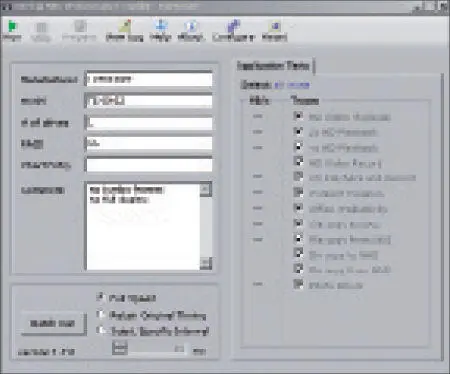The width and height of the screenshot is (450, 374).
Task: Switch to the Application Tests tab
Action: coord(274,66)
